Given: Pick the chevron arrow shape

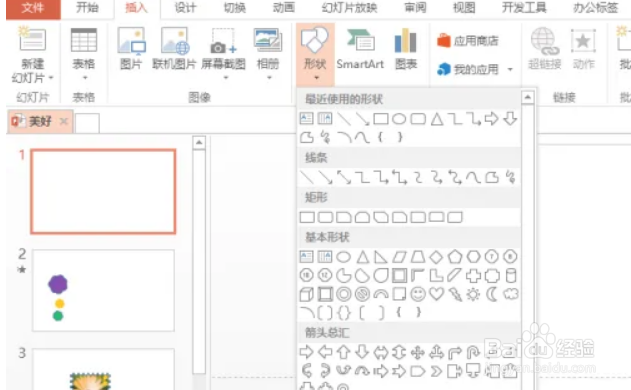Looking at the screenshot, I should pyautogui.click(x=436, y=371).
